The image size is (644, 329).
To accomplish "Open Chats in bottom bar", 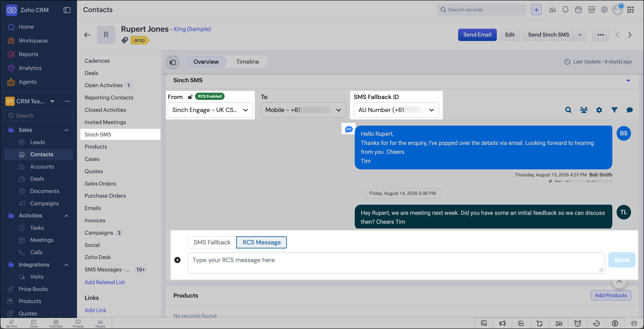I will (x=34, y=324).
